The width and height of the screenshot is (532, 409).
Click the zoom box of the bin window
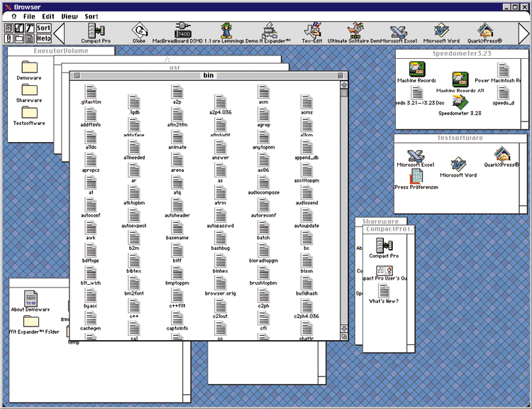[x=340, y=75]
